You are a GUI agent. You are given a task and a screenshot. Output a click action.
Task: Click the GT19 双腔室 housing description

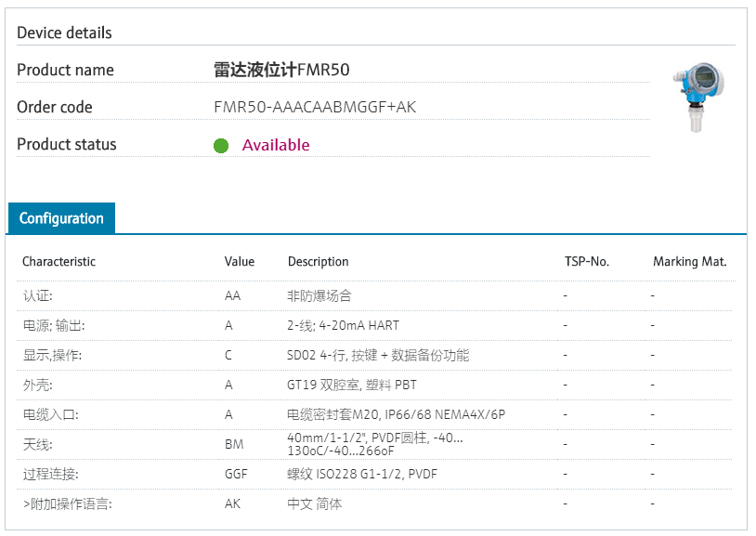(x=351, y=385)
